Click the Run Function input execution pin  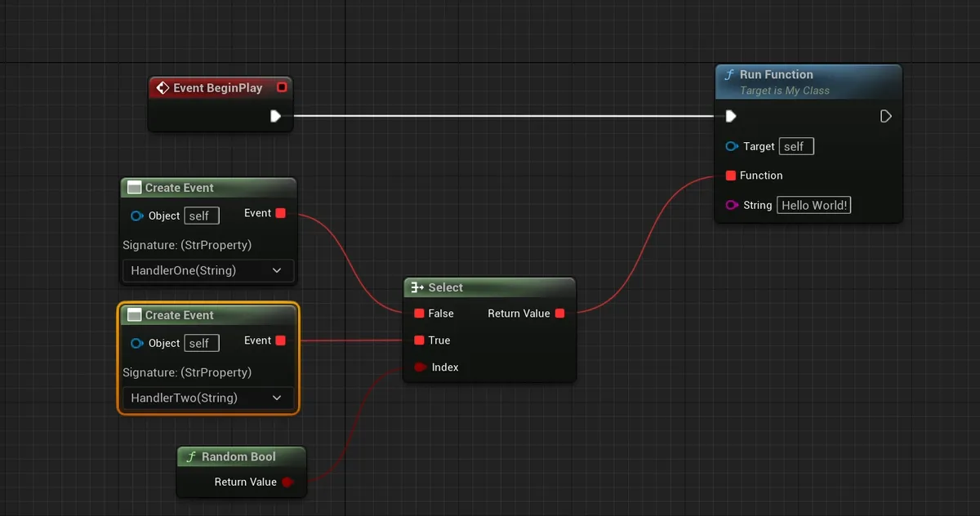[x=731, y=116]
